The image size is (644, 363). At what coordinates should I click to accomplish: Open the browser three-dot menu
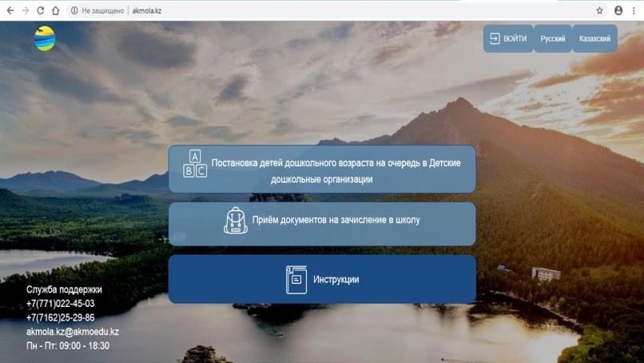634,10
